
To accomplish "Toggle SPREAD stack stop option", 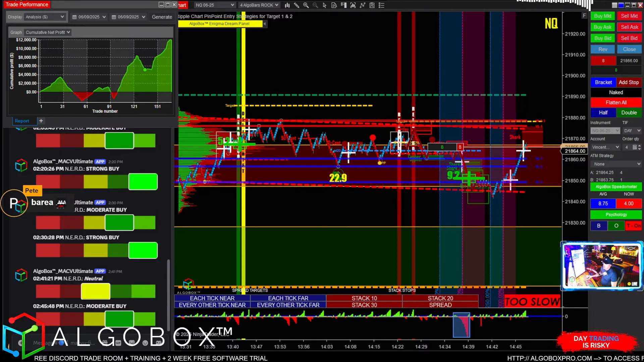I will pos(440,305).
